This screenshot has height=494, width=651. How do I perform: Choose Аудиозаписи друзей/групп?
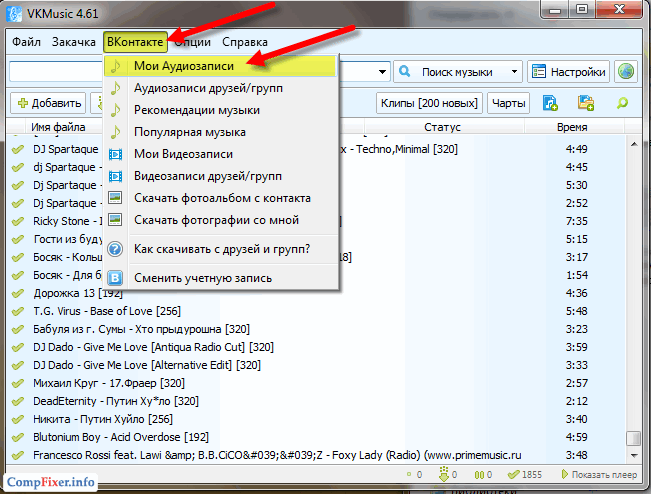[220, 88]
